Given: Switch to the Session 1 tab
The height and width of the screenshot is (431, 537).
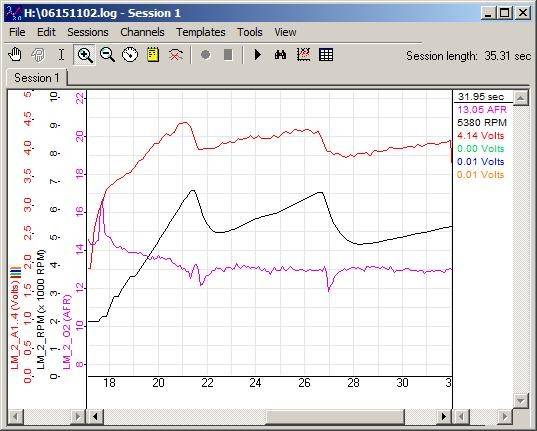Looking at the screenshot, I should click(x=37, y=78).
